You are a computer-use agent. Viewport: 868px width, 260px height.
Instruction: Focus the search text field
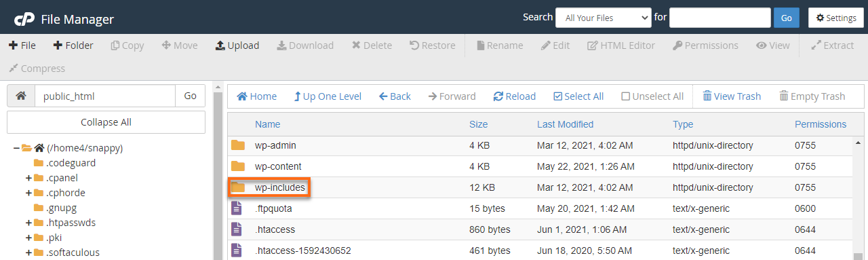pyautogui.click(x=720, y=18)
